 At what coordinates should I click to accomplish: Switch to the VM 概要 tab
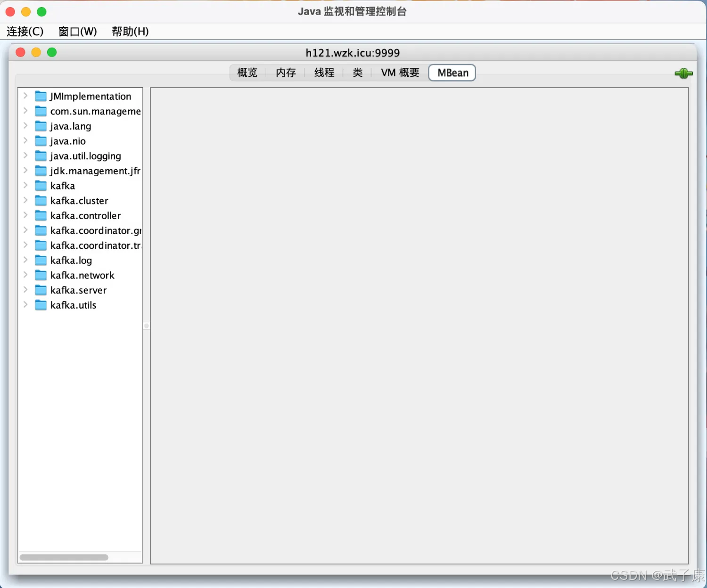(400, 73)
